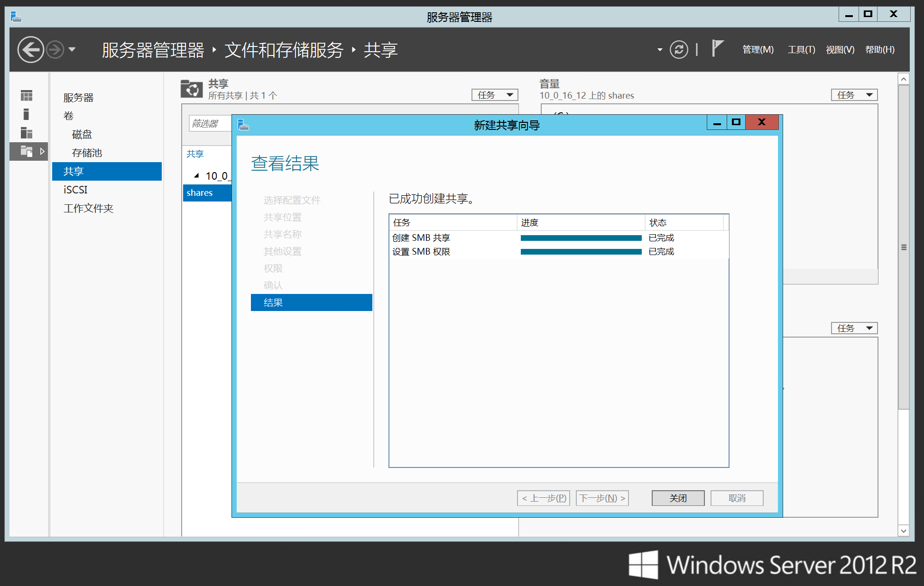
Task: Select the all servers sidebar icon
Action: [27, 133]
